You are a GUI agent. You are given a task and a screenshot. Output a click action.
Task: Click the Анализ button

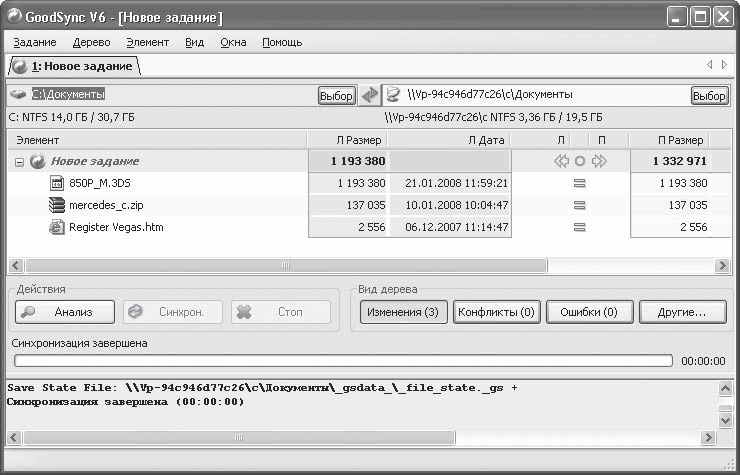tap(65, 312)
